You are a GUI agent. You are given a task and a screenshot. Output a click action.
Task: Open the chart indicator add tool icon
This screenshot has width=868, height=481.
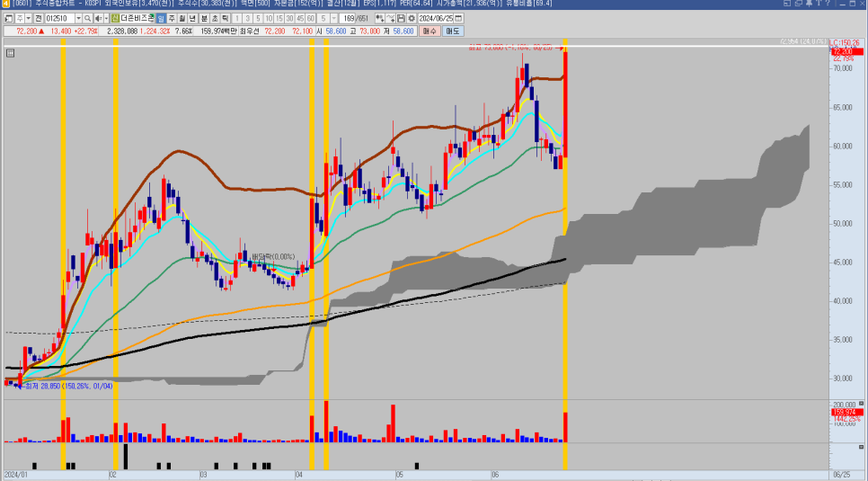point(380,18)
